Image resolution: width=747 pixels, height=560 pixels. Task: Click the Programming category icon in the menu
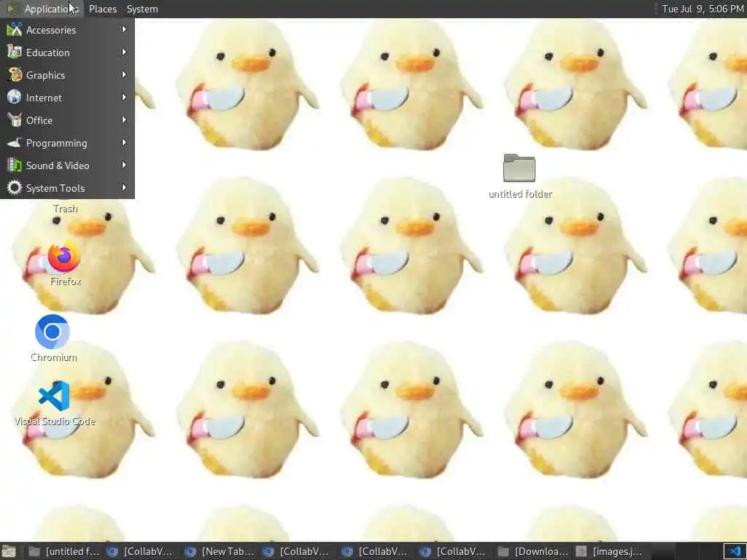coord(15,142)
